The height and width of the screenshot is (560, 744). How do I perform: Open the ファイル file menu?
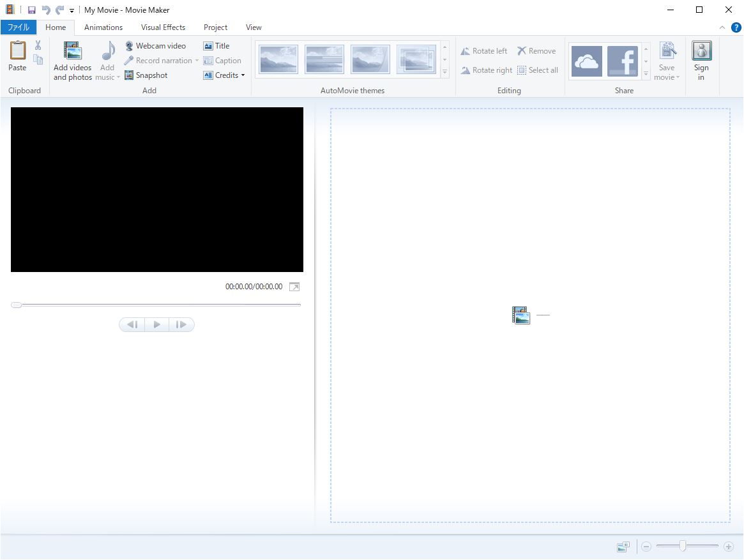19,27
